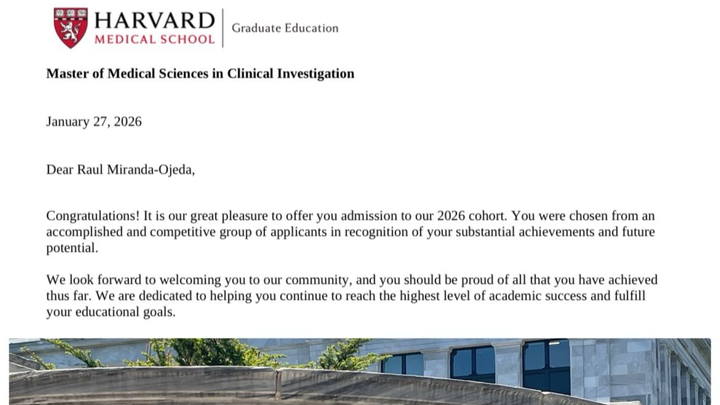The image size is (720, 405).
Task: Click the Master of Medical Sciences heading
Action: [200, 74]
